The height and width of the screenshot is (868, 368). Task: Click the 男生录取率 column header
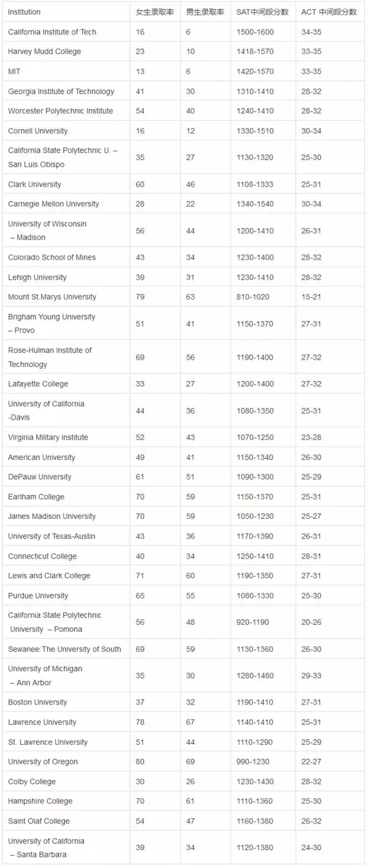coord(205,12)
